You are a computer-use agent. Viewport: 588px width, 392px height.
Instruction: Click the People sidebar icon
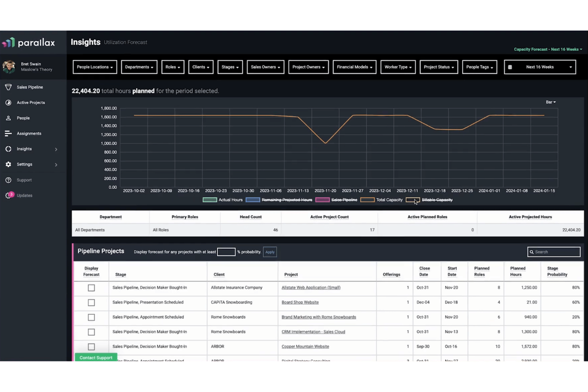tap(8, 118)
